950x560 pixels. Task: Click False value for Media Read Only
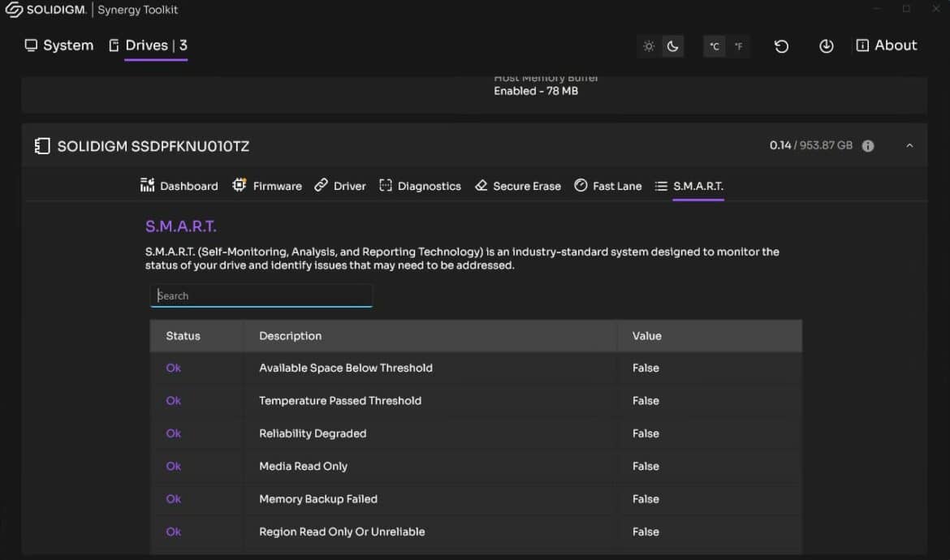coord(646,466)
